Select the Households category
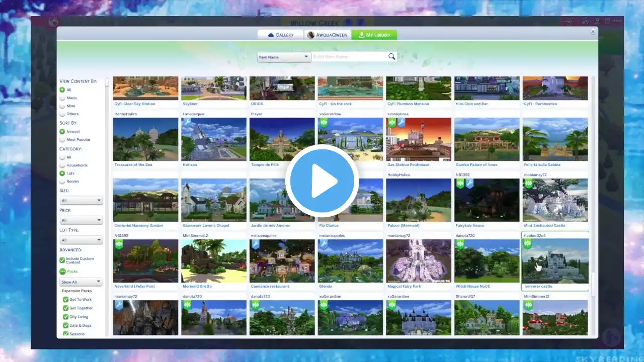The width and height of the screenshot is (644, 362). (x=62, y=165)
